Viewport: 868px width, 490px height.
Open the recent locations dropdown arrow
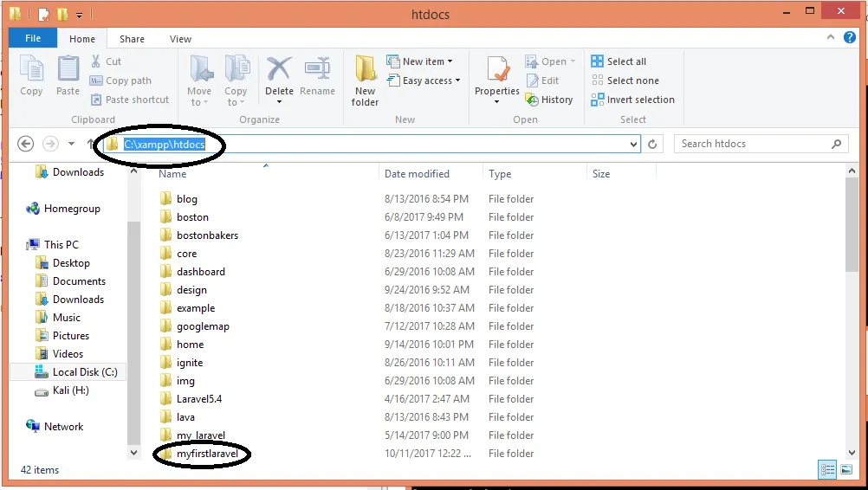point(71,144)
